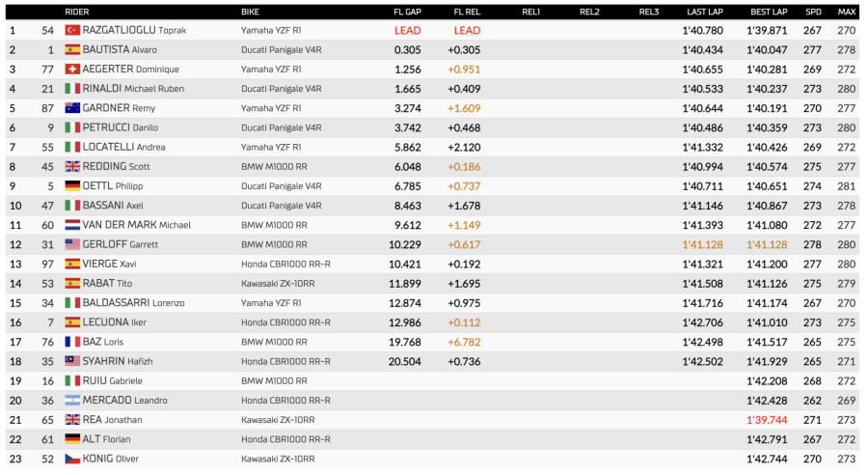868x475 pixels.
Task: Click the LEAD text in FL GAP column
Action: (x=407, y=31)
